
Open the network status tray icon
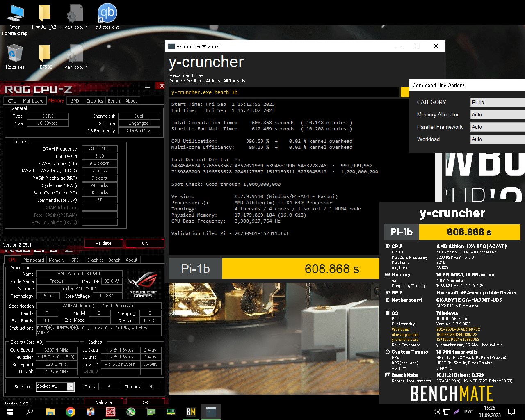point(447,412)
